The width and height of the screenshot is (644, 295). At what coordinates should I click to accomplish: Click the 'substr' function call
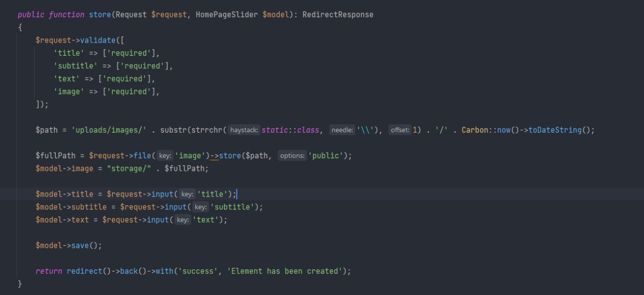173,130
